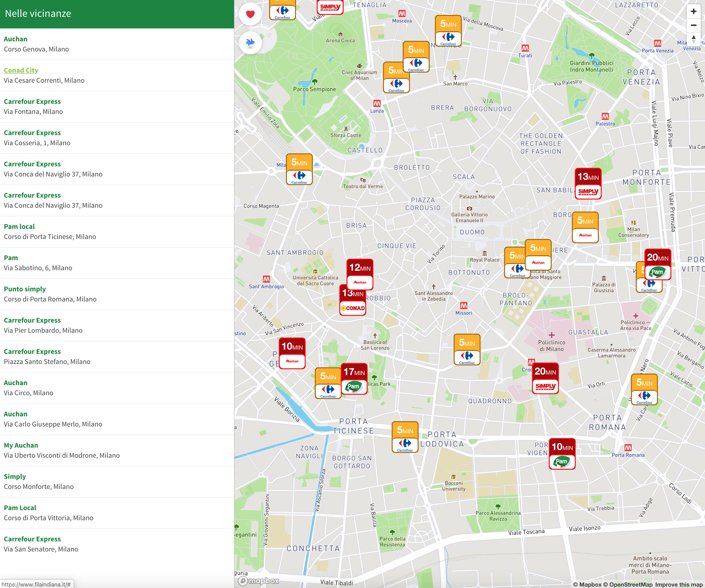Viewport: 705px width, 588px height.
Task: Open Punto simply in Corso di Porta Romana
Action: [117, 294]
